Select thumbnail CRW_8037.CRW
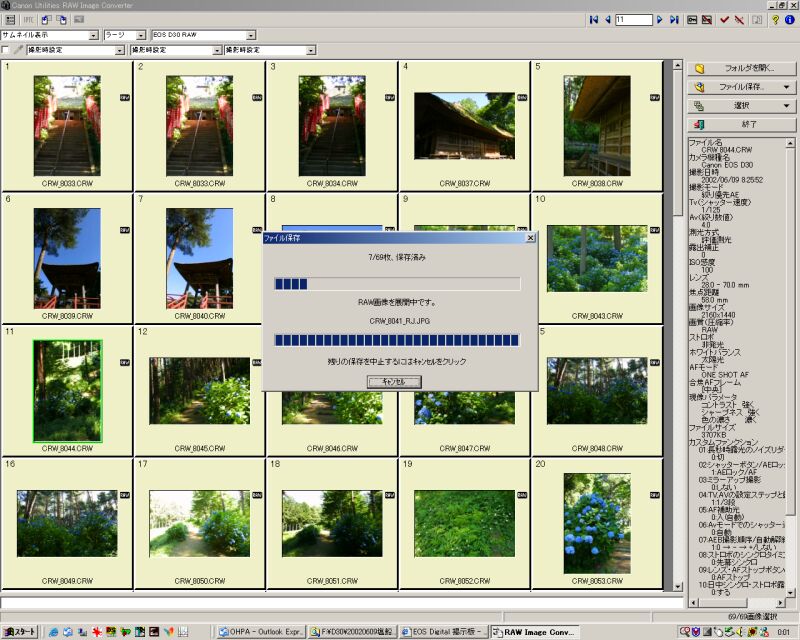 pos(465,126)
